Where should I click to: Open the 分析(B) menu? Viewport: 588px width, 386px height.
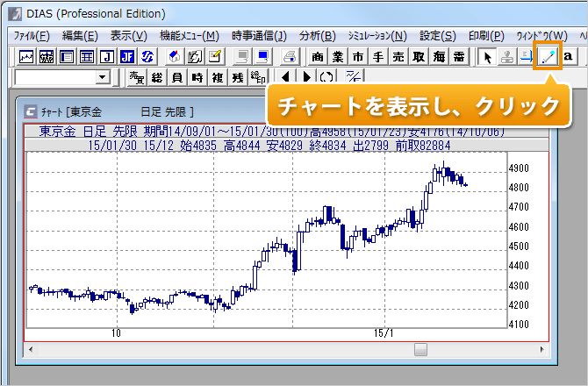tap(317, 35)
